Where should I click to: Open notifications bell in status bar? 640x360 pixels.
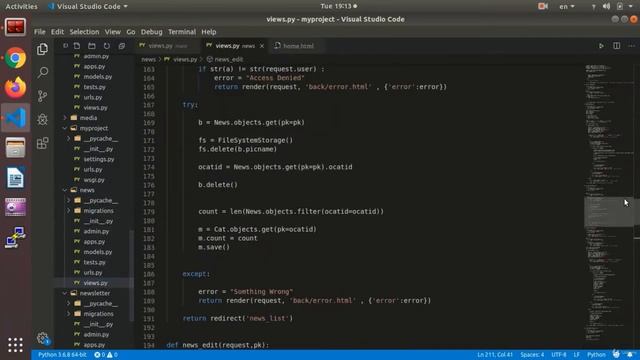click(631, 354)
